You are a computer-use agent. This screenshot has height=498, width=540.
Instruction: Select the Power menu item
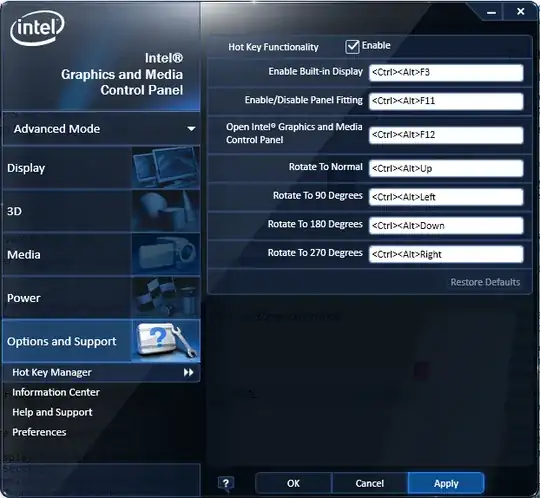point(101,298)
